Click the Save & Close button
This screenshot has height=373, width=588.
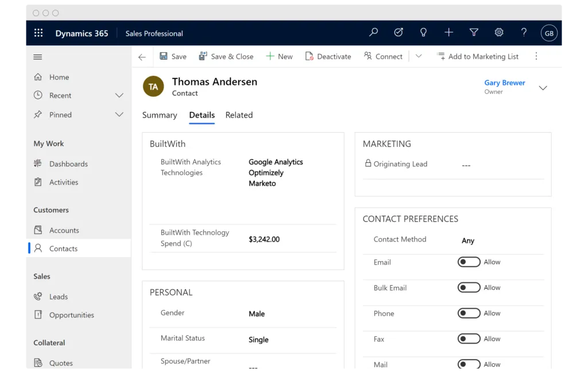pos(226,56)
